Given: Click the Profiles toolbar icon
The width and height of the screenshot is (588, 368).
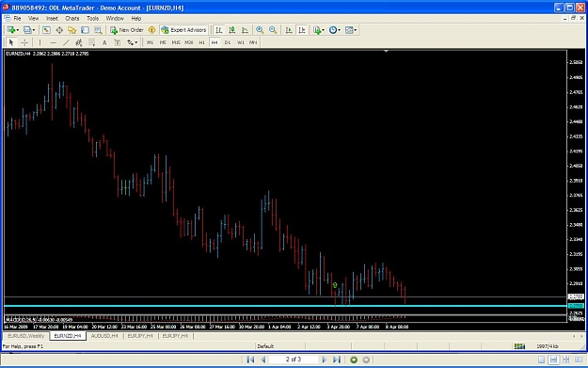Looking at the screenshot, I should [27, 30].
